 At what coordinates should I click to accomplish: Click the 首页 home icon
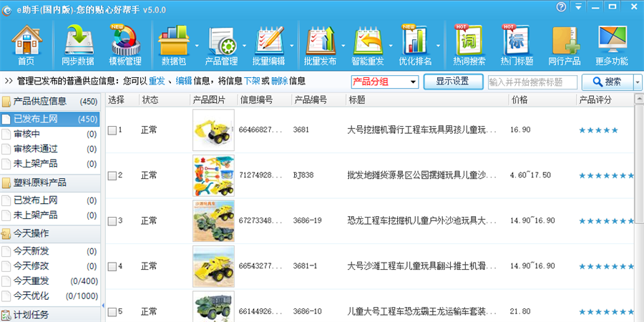[26, 44]
